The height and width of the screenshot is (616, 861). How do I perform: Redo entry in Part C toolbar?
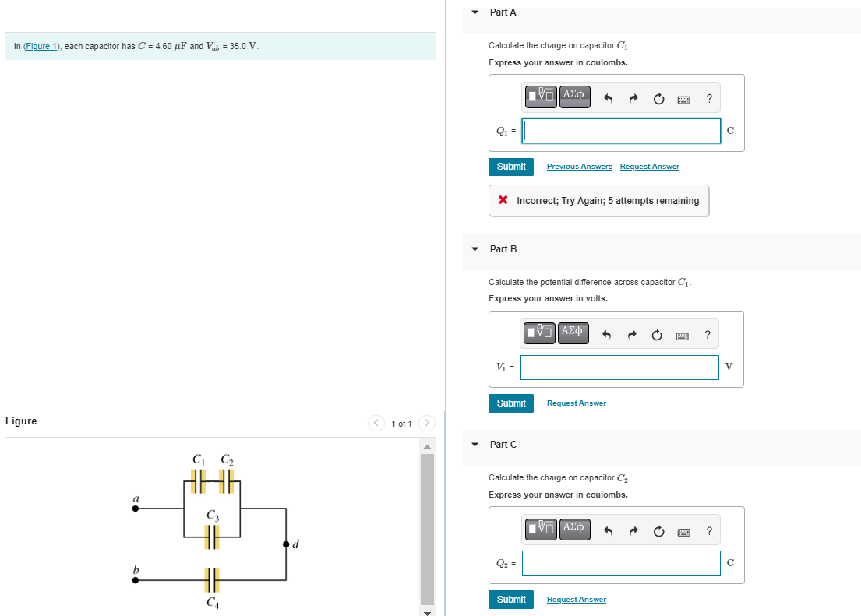(633, 531)
